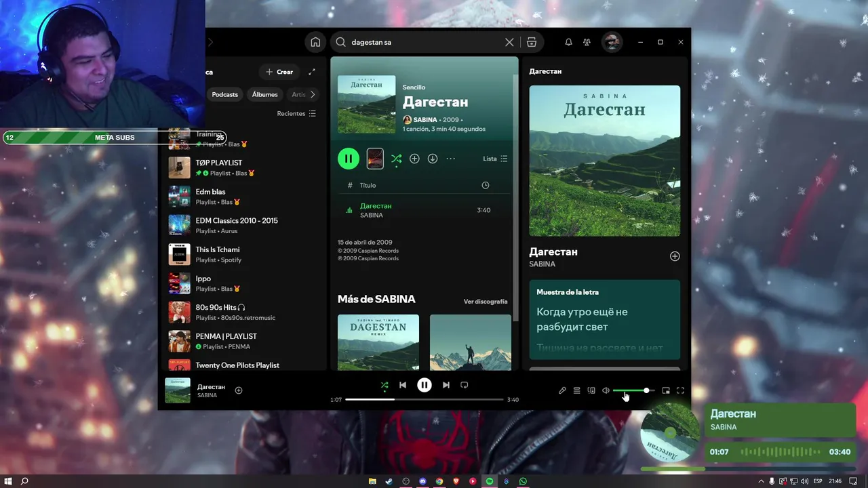Open the 80s 90s Hits playlist
This screenshot has height=488, width=868.
coord(243,312)
